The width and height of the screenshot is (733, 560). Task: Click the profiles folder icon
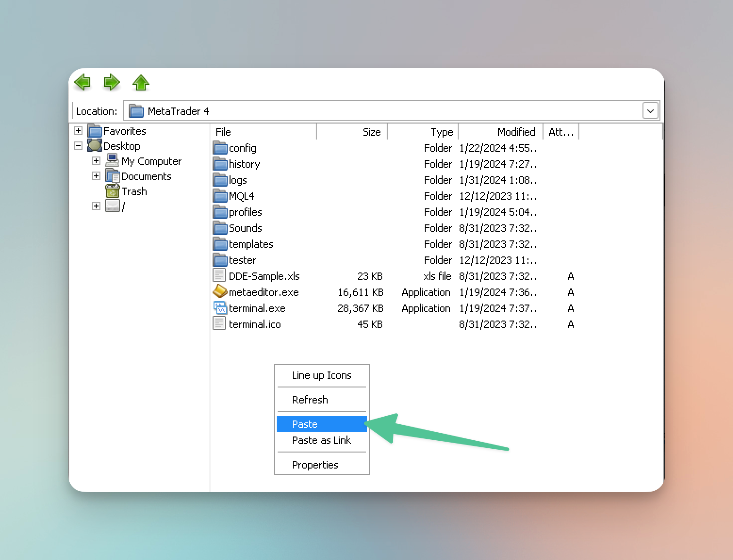click(x=220, y=212)
